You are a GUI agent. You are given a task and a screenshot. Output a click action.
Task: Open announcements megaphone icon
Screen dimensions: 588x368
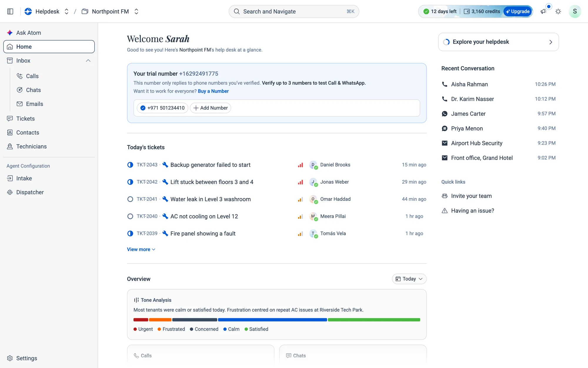[543, 11]
